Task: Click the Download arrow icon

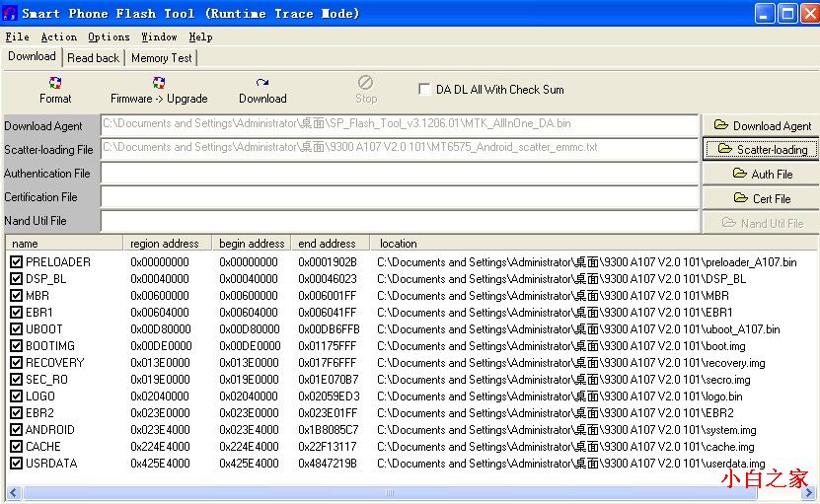Action: click(x=262, y=83)
